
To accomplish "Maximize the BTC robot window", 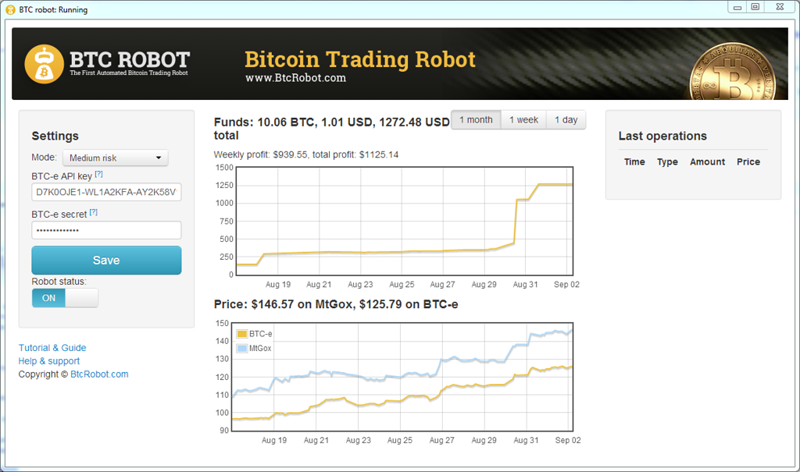I will [x=755, y=7].
